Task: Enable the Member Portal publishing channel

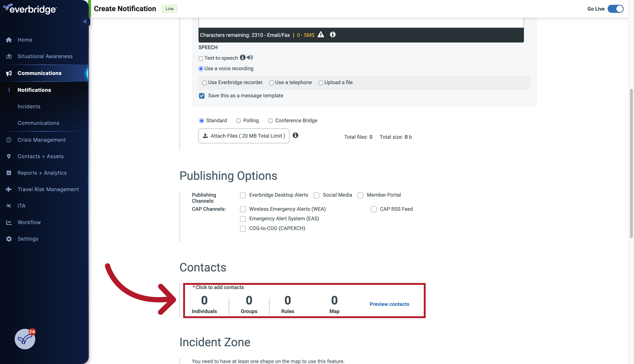Action: pos(360,195)
